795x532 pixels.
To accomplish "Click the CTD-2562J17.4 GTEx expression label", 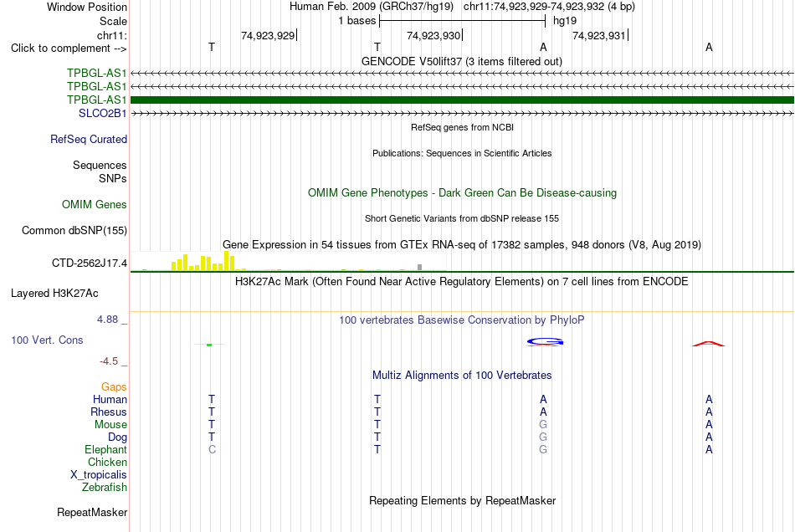I will 90,263.
